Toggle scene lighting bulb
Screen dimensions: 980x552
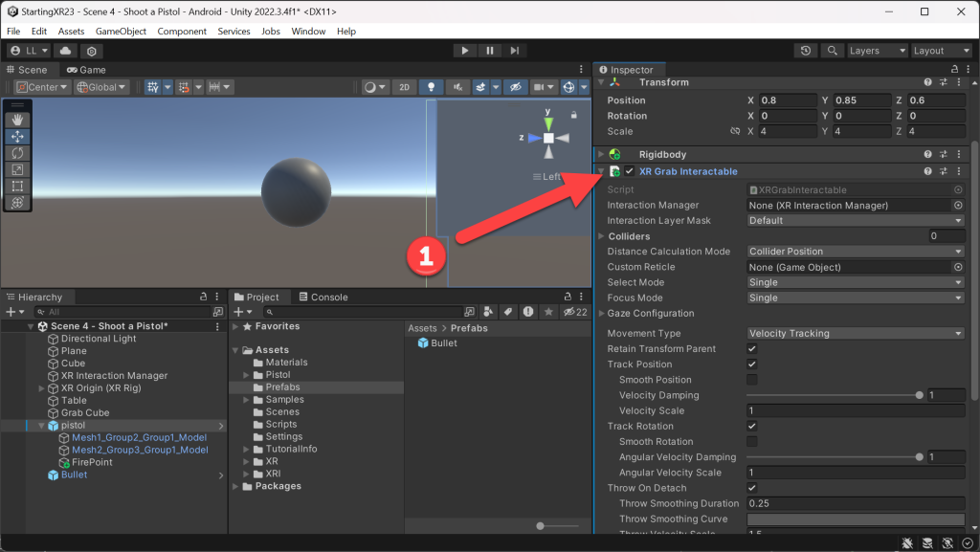(x=431, y=87)
